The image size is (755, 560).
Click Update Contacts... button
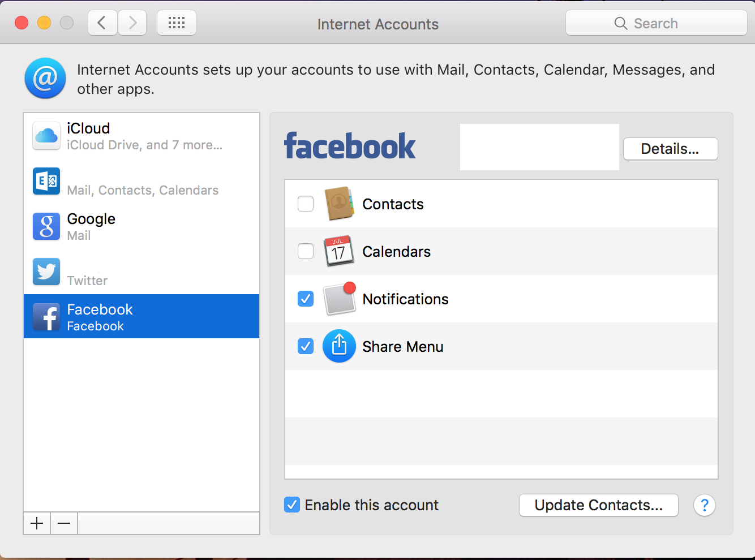click(x=599, y=505)
